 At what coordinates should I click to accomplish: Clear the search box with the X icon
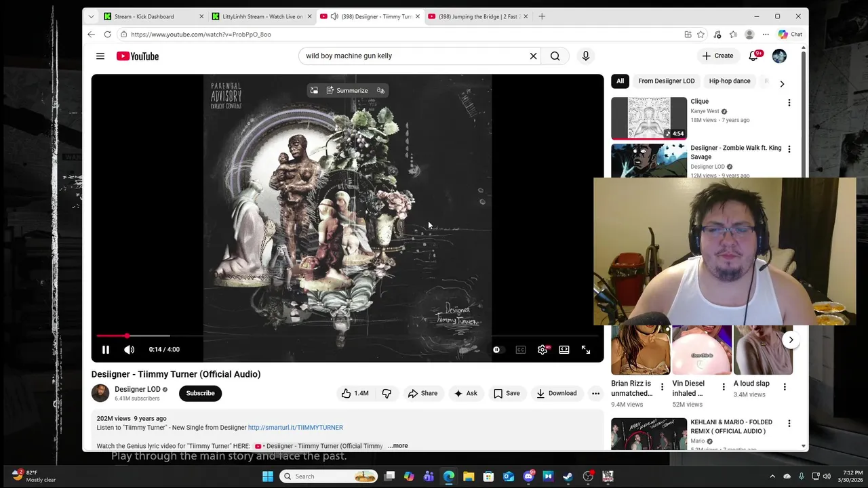533,56
